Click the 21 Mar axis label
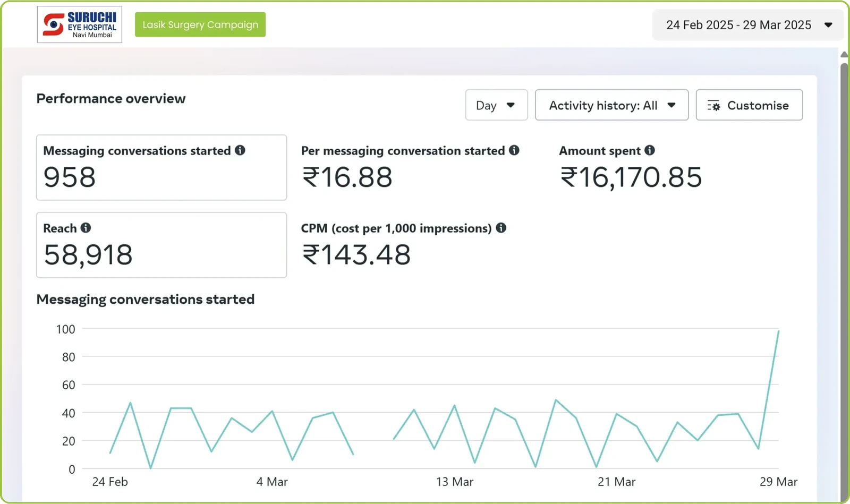The width and height of the screenshot is (850, 504). (x=617, y=482)
